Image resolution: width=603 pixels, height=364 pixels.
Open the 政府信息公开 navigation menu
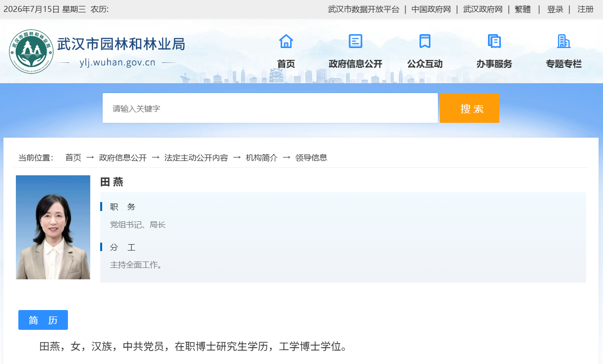click(x=356, y=64)
